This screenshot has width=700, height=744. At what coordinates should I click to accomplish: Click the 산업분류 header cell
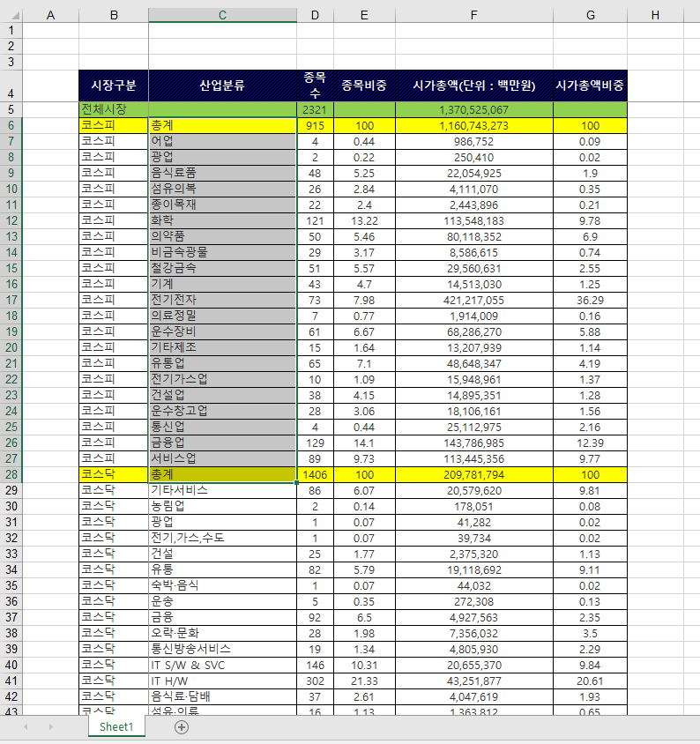pos(222,86)
